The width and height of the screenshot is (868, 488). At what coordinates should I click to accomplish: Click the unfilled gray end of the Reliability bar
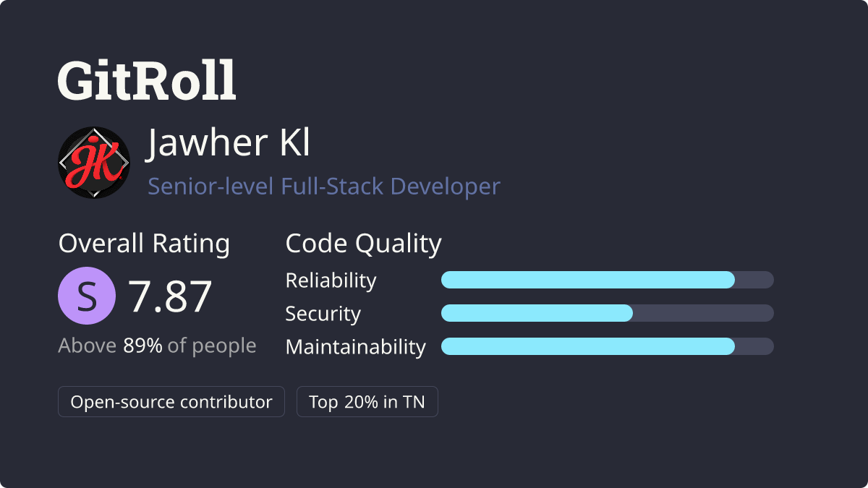[x=755, y=280]
